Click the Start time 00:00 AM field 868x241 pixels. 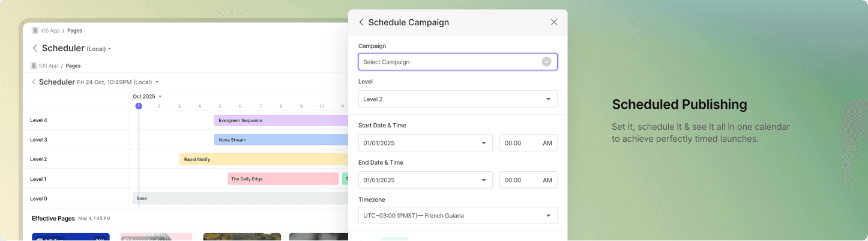(x=528, y=143)
